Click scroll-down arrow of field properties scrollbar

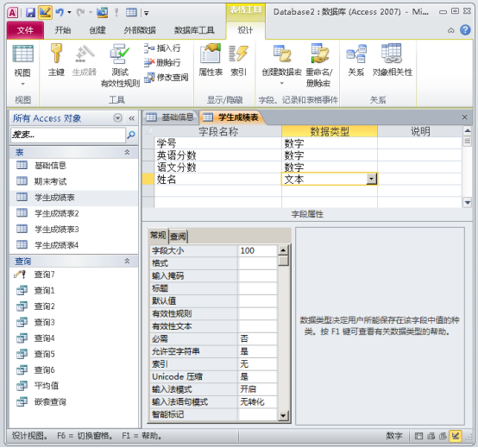tap(283, 415)
